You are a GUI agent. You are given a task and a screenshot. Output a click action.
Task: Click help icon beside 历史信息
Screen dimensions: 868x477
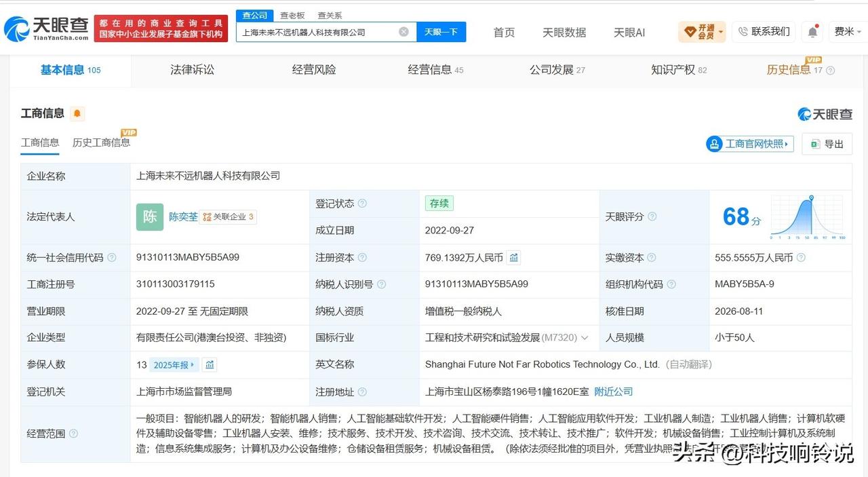pos(831,70)
